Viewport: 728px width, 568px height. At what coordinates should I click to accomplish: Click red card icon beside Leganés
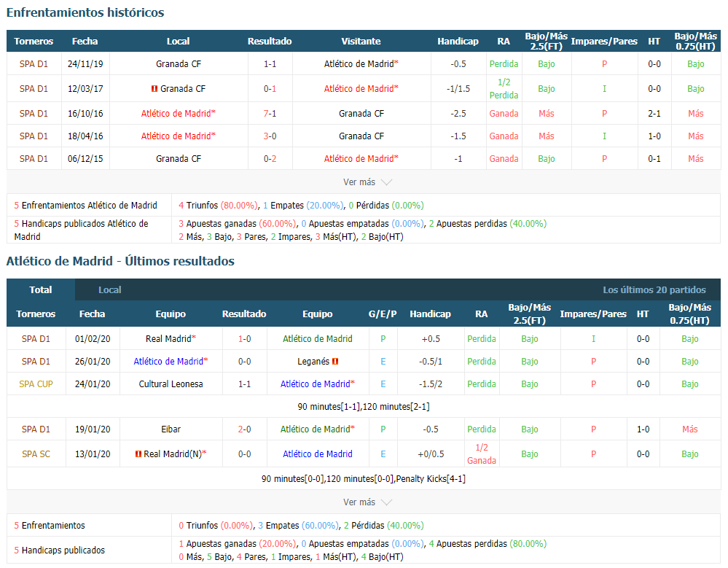(x=335, y=362)
